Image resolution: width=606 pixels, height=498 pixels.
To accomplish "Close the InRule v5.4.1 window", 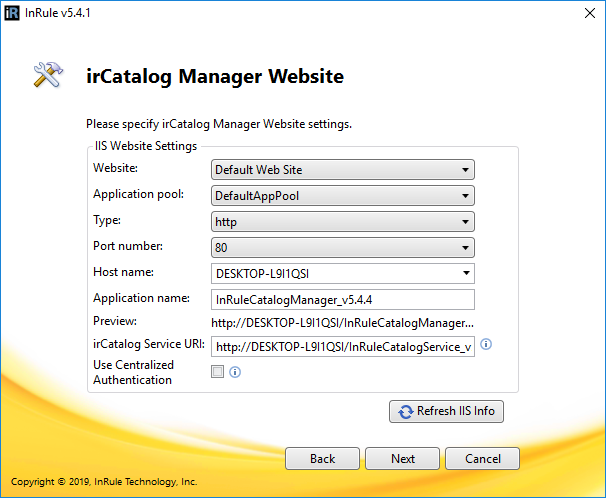I will 590,13.
